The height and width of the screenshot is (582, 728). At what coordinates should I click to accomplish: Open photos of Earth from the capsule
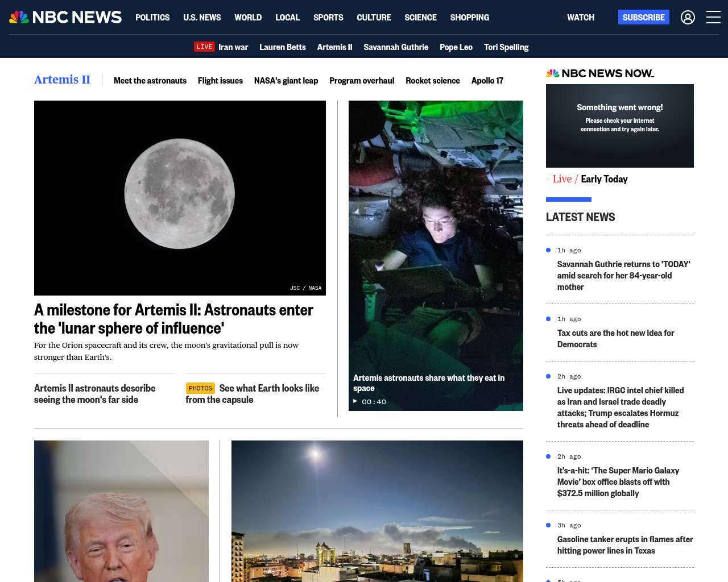[x=253, y=394]
